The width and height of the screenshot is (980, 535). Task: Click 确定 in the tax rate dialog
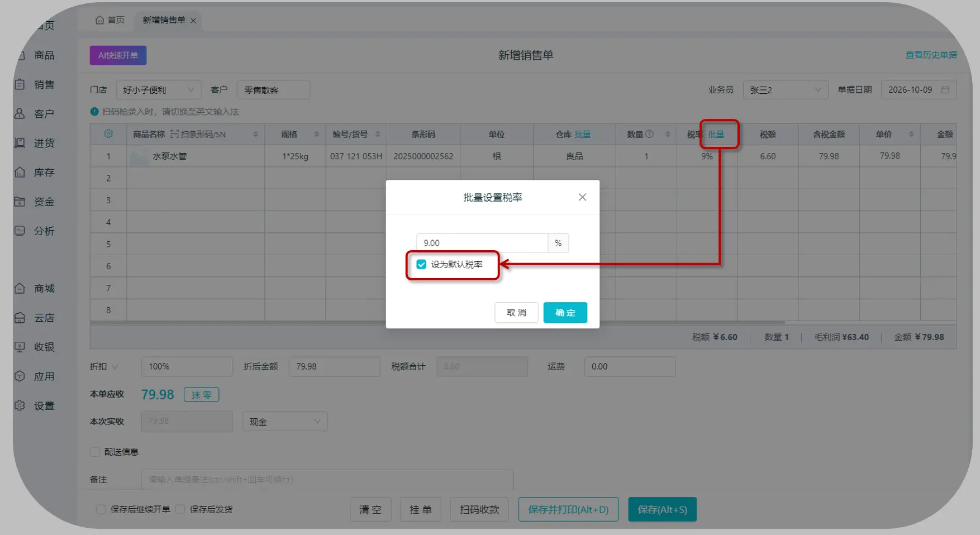coord(565,313)
